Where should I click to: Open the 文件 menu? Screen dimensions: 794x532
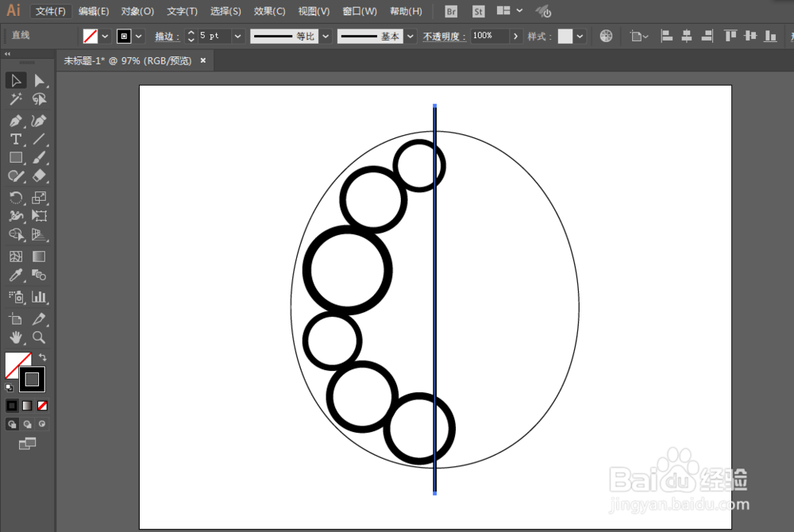[x=50, y=11]
